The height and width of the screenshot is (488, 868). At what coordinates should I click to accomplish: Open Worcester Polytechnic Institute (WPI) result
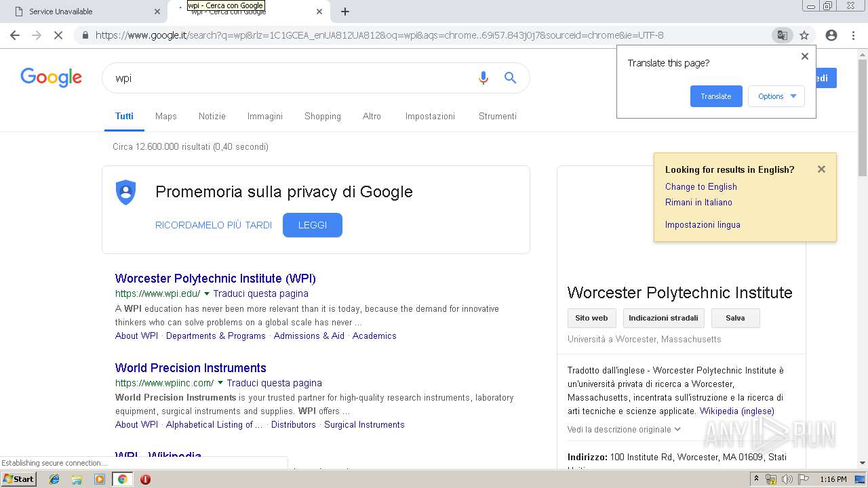(x=216, y=279)
